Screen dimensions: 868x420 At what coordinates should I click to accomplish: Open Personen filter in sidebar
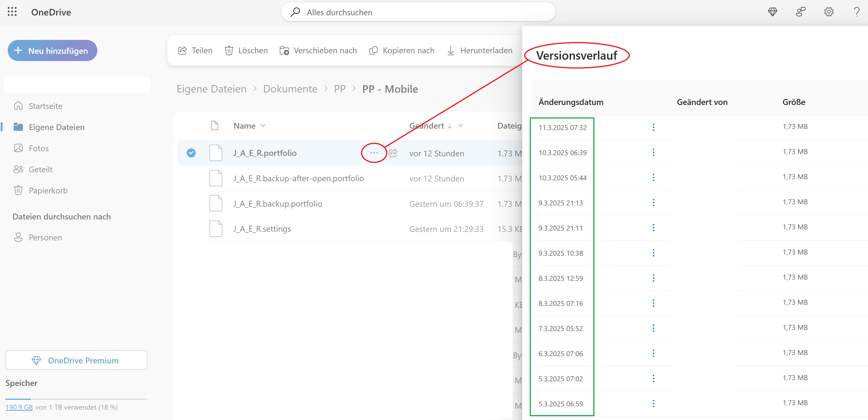(38, 238)
